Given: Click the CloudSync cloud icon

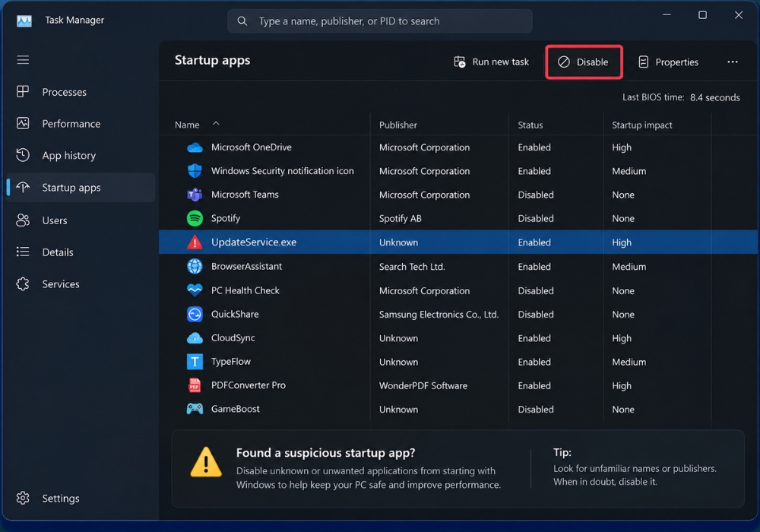Looking at the screenshot, I should click(x=195, y=337).
